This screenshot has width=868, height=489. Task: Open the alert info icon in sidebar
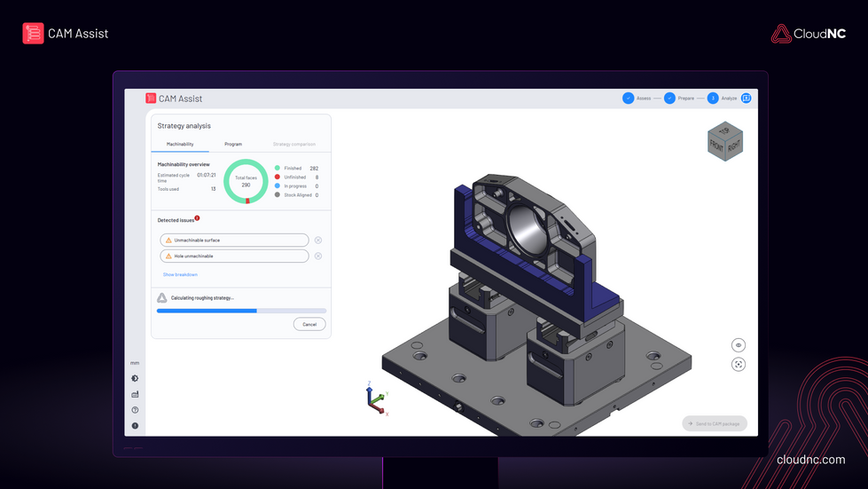coord(135,426)
